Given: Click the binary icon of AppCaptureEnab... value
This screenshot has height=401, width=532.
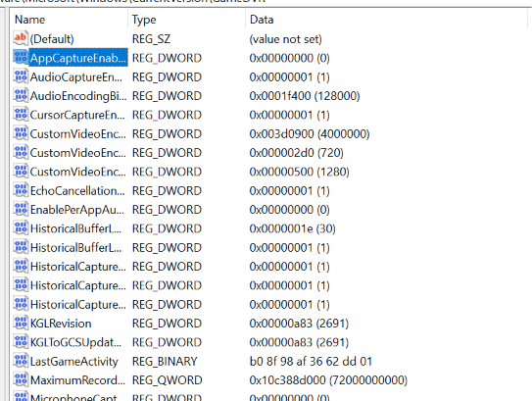Looking at the screenshot, I should (x=21, y=58).
